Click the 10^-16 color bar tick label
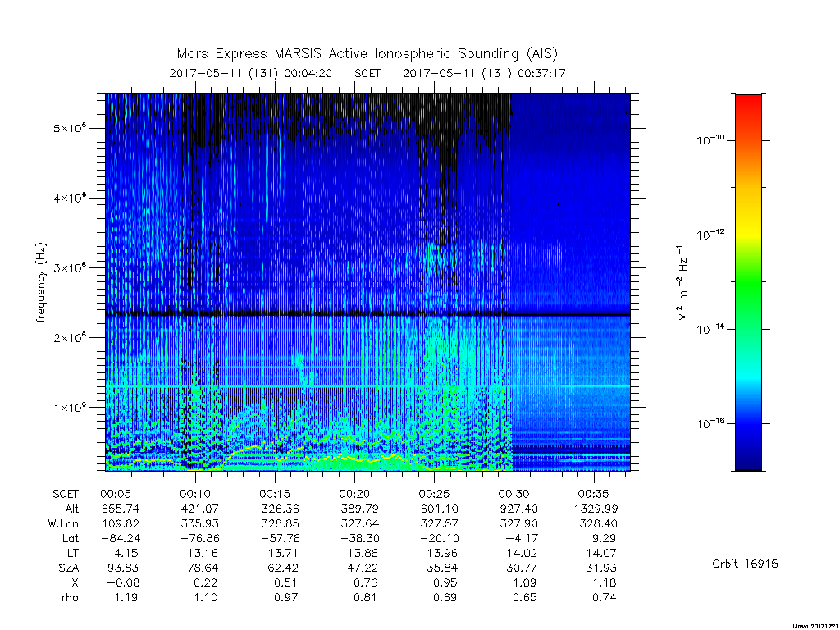This screenshot has width=840, height=630. tap(710, 423)
